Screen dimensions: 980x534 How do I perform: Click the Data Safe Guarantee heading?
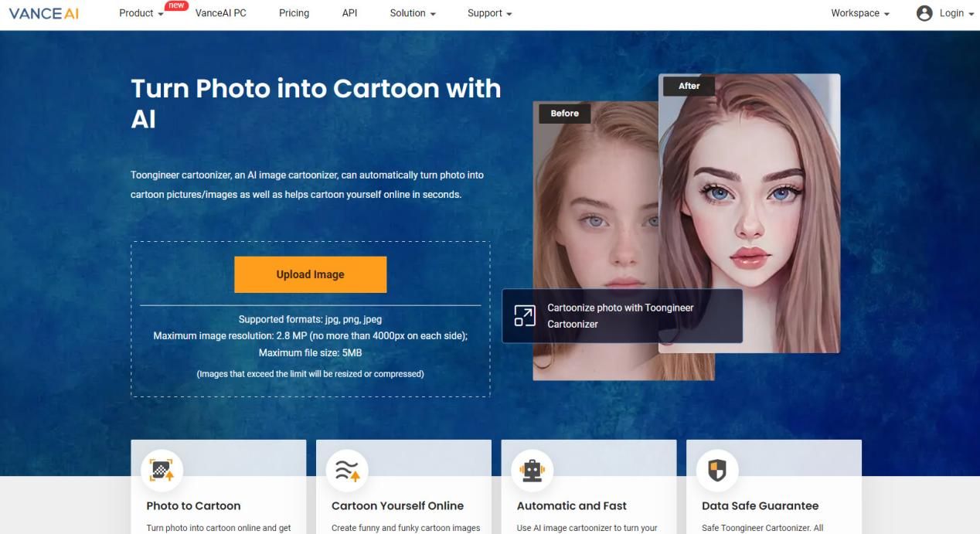click(760, 505)
